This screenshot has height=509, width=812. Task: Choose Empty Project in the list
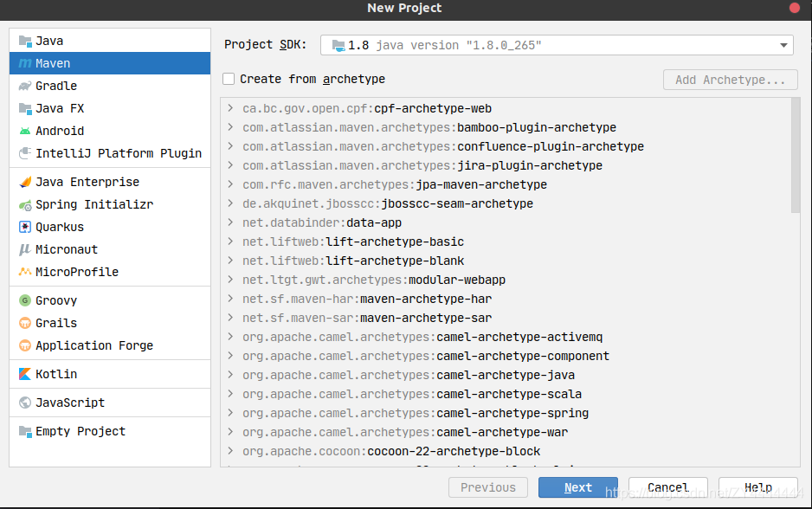(x=80, y=431)
